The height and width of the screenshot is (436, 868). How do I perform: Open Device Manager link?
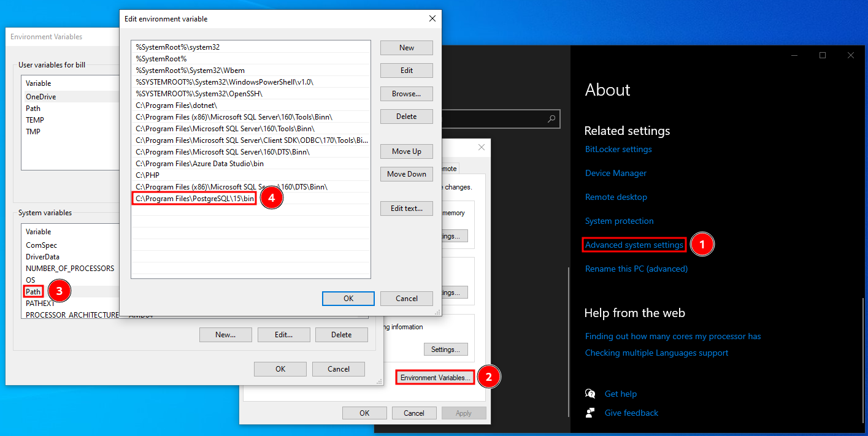[615, 173]
